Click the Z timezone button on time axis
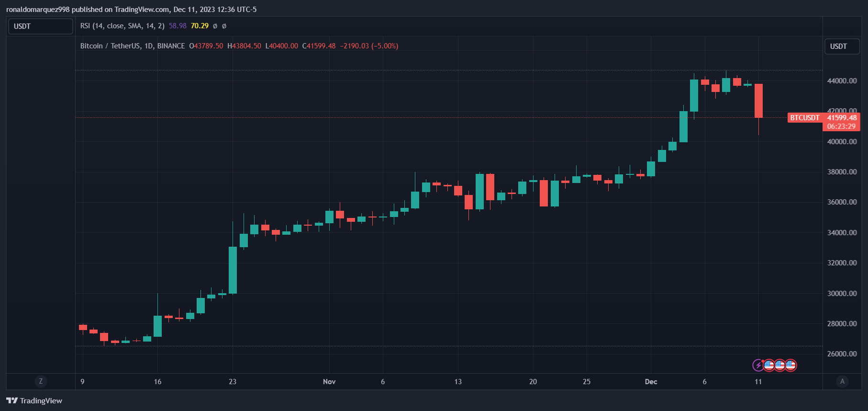 (x=41, y=381)
